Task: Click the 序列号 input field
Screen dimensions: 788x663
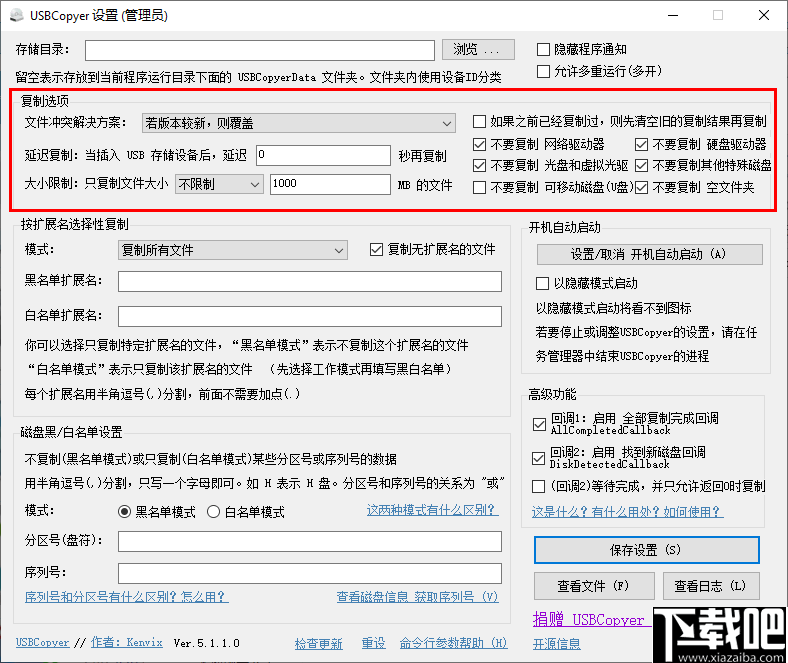Action: click(x=310, y=574)
